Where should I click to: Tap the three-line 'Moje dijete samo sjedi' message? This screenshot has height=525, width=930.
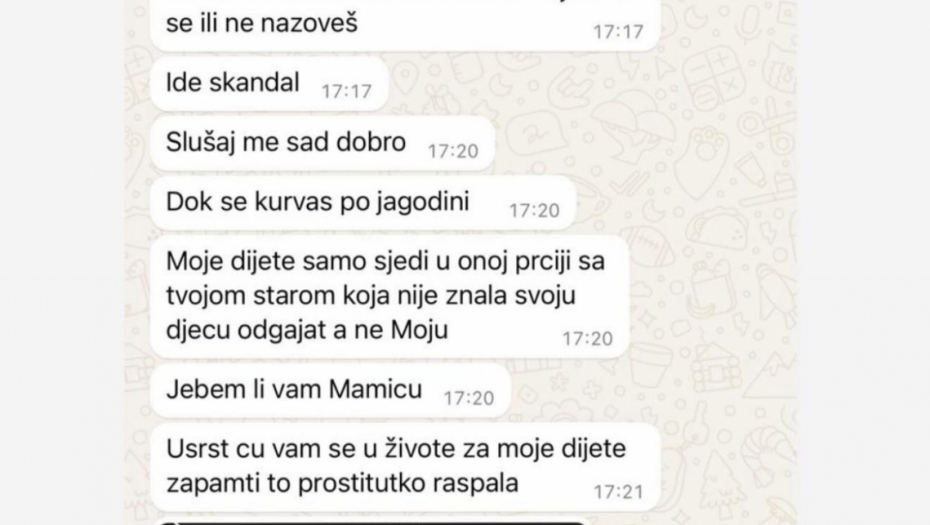(390, 297)
